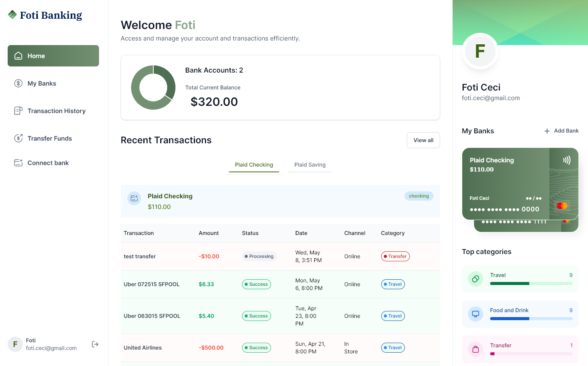Click the Transfer Funds money icon
588x366 pixels.
coord(18,138)
